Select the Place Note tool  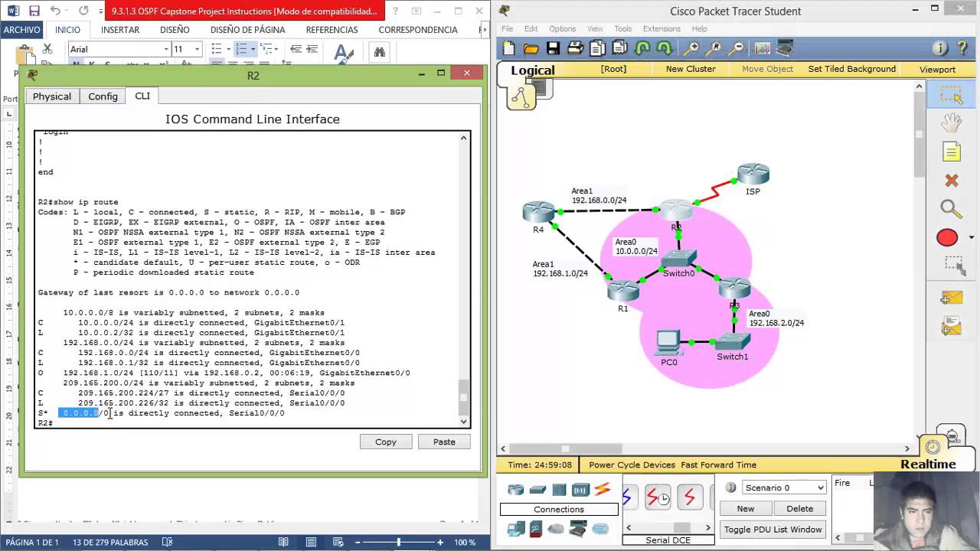[952, 152]
